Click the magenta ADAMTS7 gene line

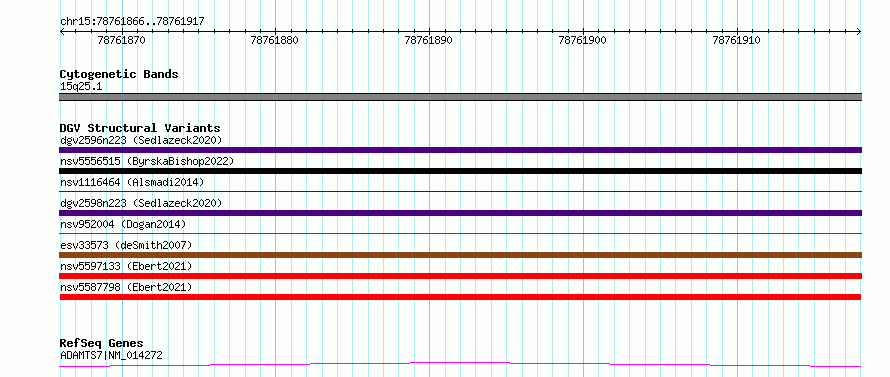[460, 364]
